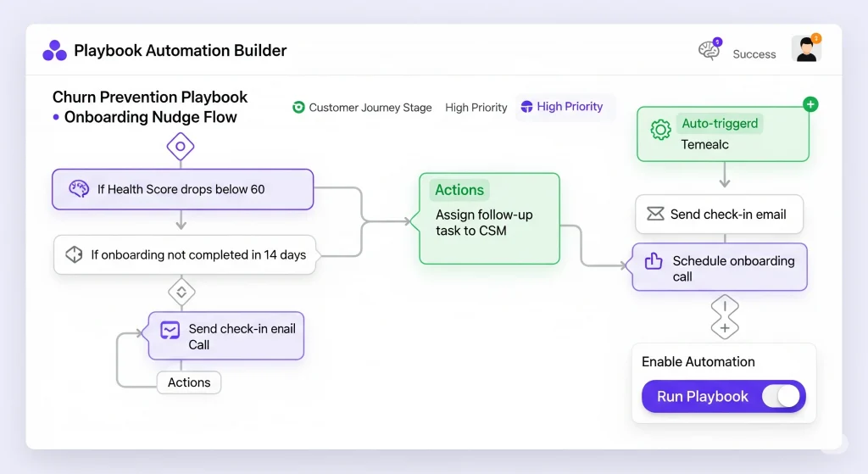Viewport: 868px width, 474px height.
Task: Expand the chevron diamond below onboarding condition
Action: click(x=181, y=292)
